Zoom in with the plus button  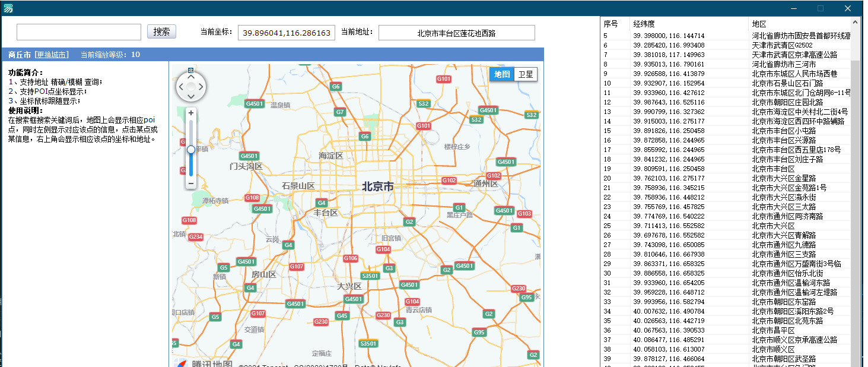click(x=190, y=113)
